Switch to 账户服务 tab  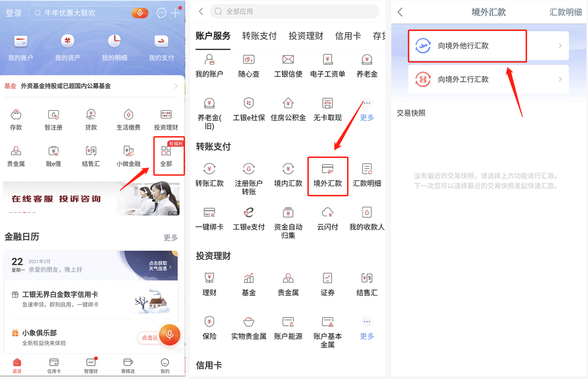[x=213, y=36]
